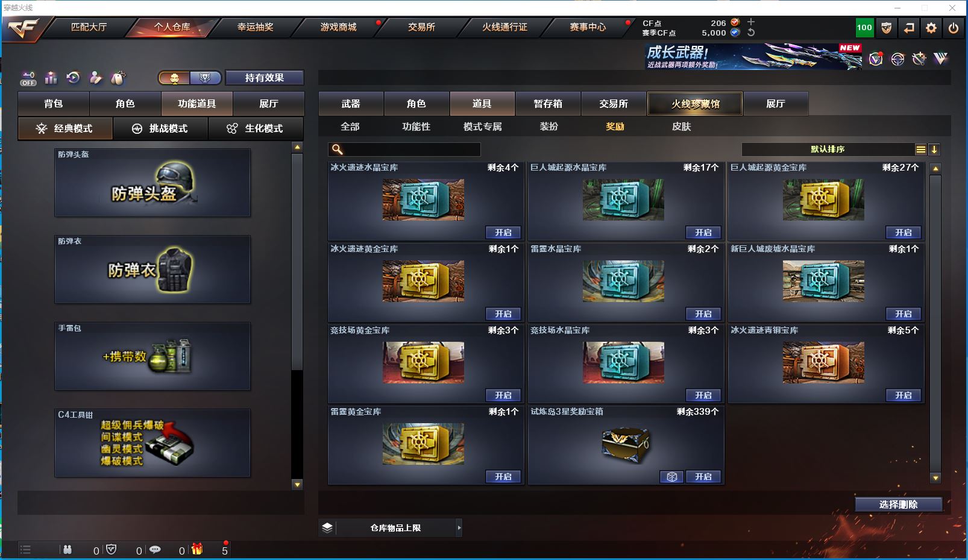
Task: Click the plus icon to recharge CF points
Action: point(751,22)
